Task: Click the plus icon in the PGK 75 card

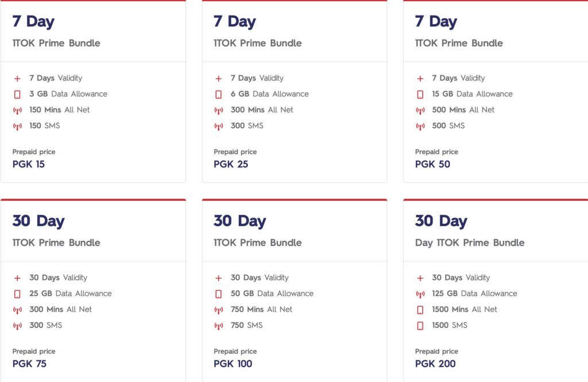Action: click(17, 278)
